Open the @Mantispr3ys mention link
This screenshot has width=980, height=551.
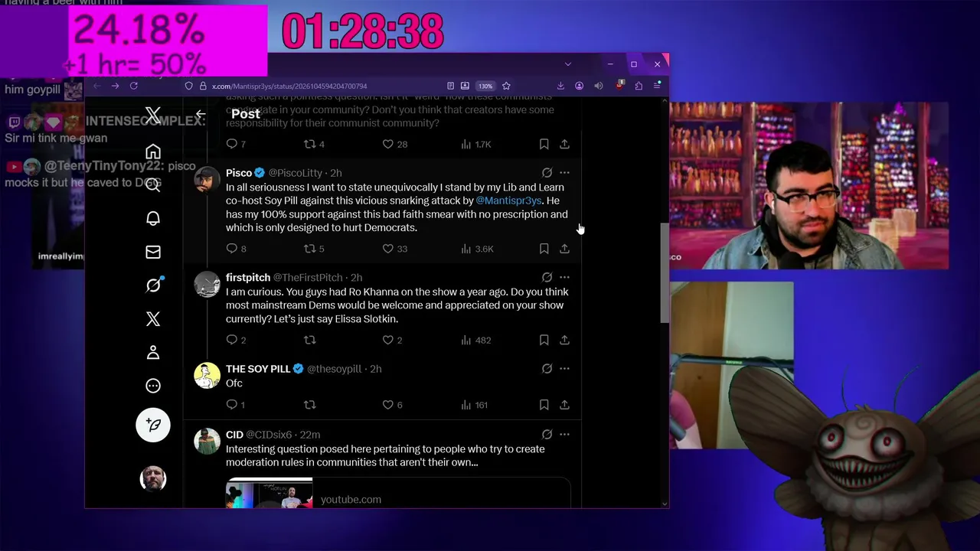(x=508, y=201)
